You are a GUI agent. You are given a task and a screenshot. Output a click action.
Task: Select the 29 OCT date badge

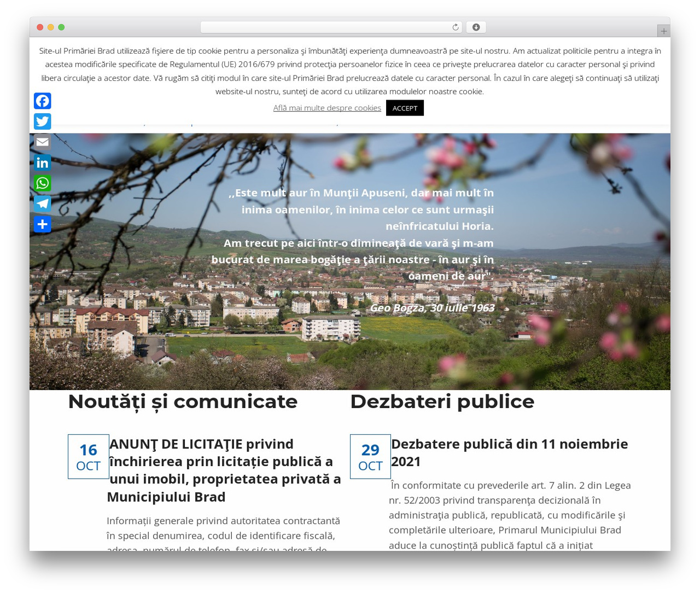pyautogui.click(x=370, y=456)
